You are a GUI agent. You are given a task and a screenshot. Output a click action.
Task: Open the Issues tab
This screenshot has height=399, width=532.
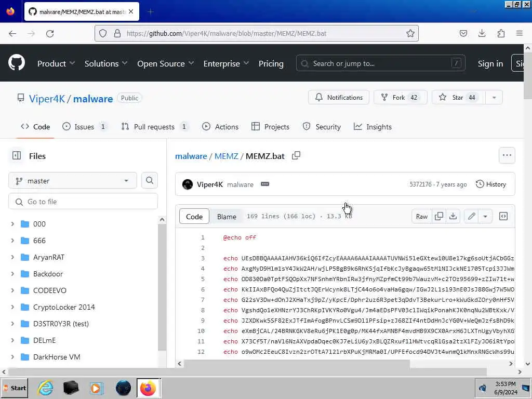(85, 127)
